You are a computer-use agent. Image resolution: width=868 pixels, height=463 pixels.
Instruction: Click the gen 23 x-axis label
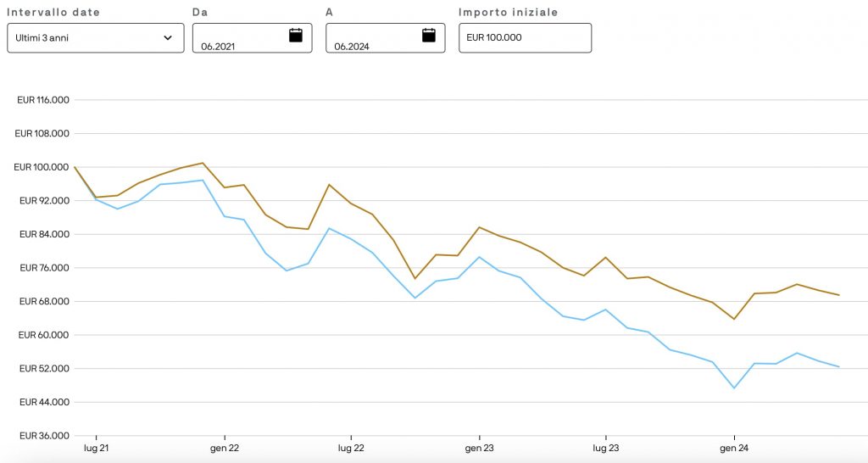point(479,447)
